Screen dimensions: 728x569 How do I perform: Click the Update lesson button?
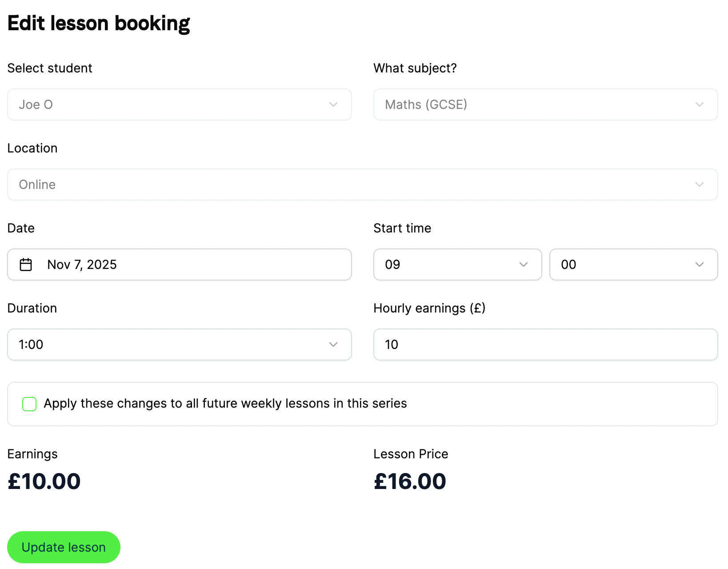coord(64,547)
